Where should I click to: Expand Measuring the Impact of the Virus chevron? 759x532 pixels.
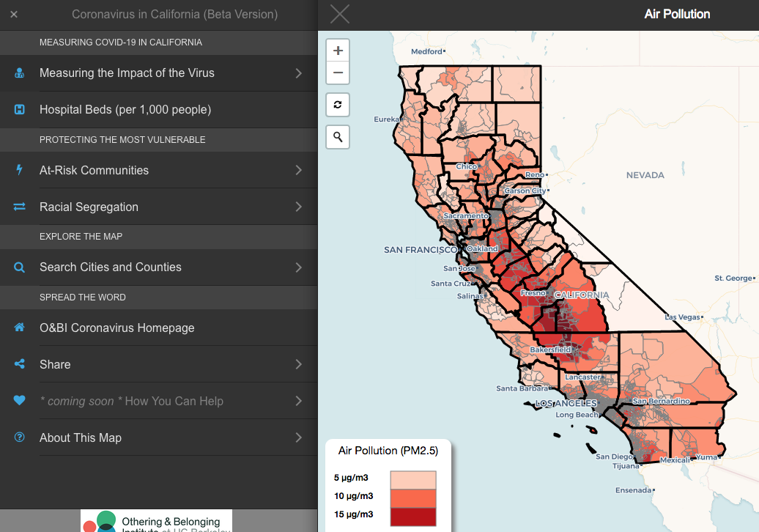point(299,73)
